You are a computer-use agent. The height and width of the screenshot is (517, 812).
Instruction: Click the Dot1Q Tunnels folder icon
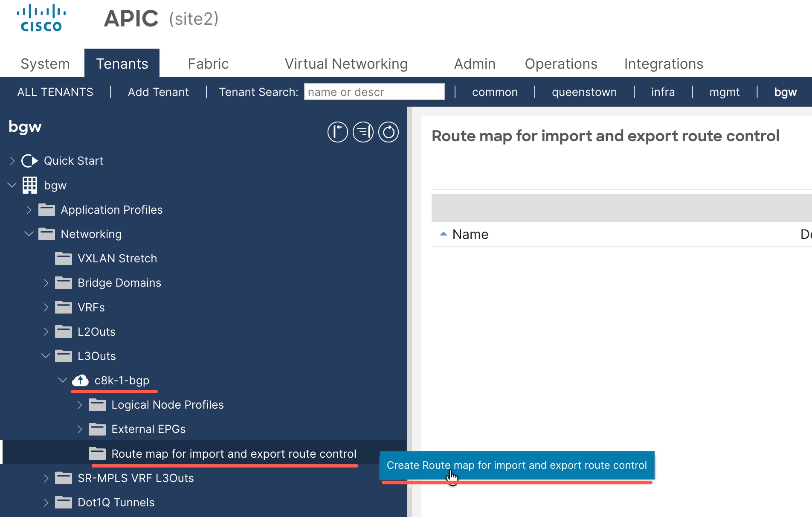[x=64, y=502]
